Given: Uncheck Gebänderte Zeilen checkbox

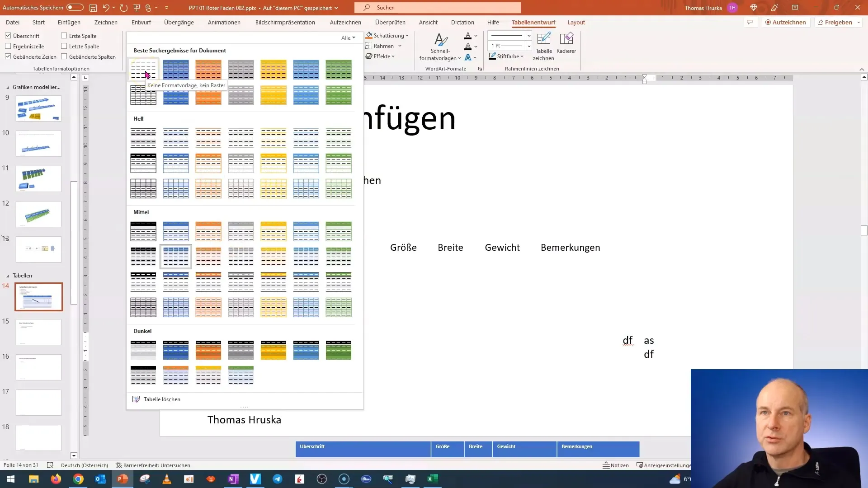Looking at the screenshot, I should [x=8, y=56].
